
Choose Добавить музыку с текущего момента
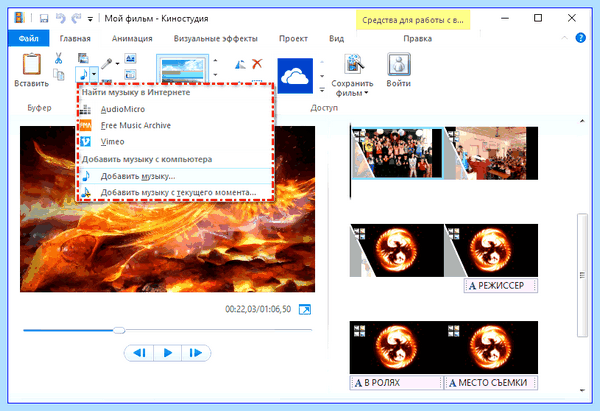point(175,192)
